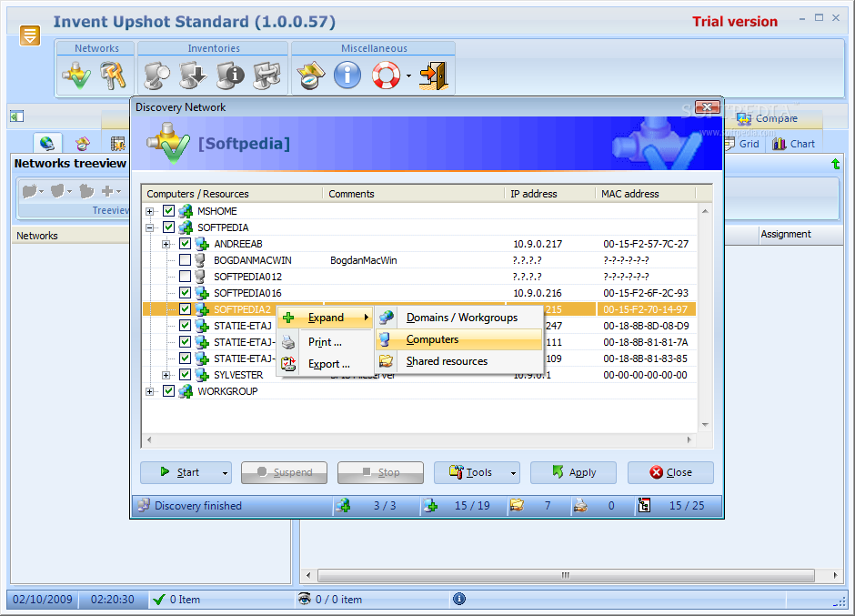
Task: Check the BOGDANMACWIN checkbox
Action: coord(185,259)
